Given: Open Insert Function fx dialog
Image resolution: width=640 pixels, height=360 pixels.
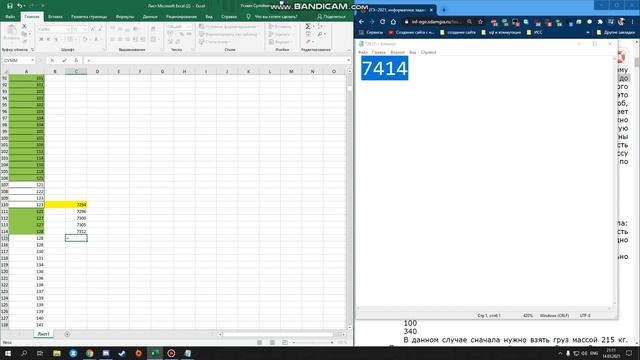Looking at the screenshot, I should point(76,60).
